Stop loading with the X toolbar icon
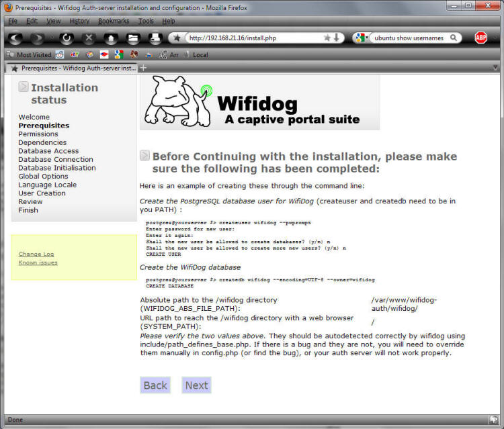The image size is (504, 429). 89,38
